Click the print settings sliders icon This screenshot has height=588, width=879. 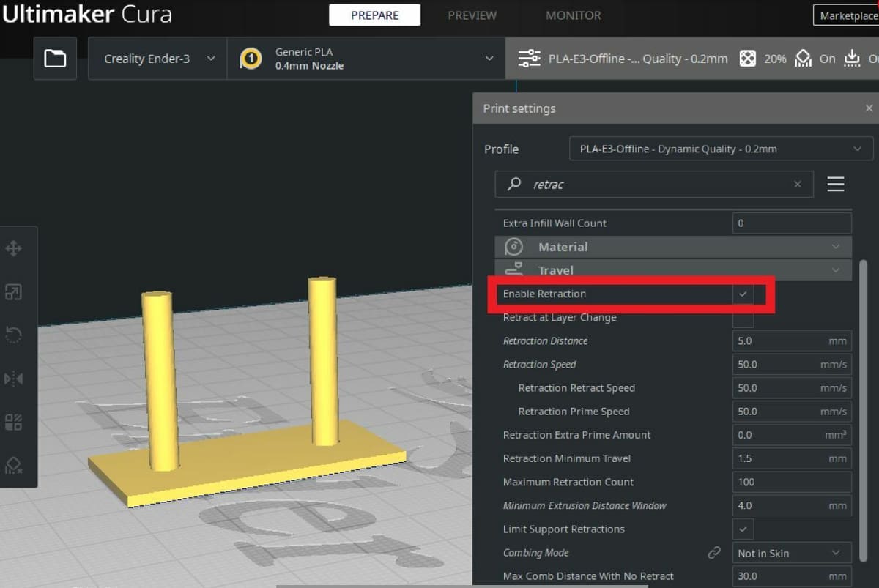click(529, 59)
